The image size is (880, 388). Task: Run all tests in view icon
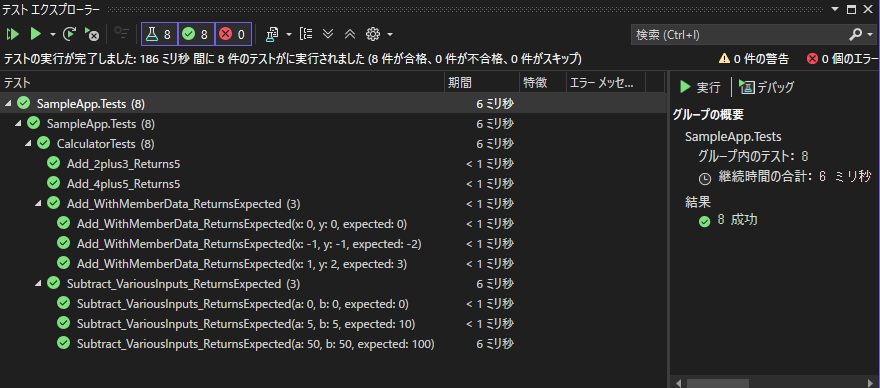12,34
